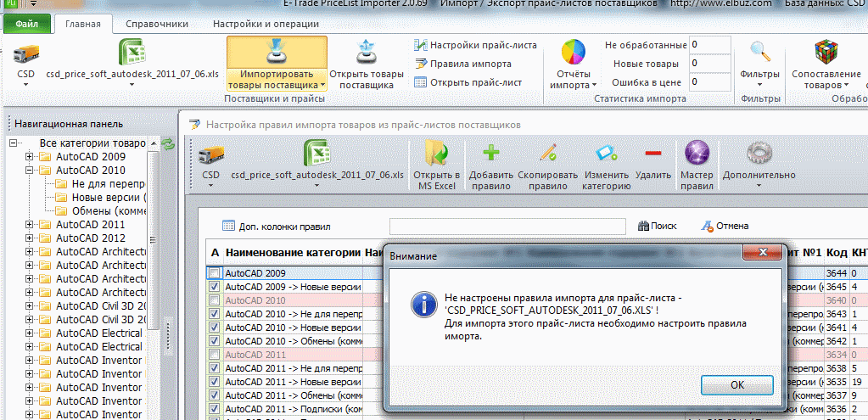Image resolution: width=868 pixels, height=420 pixels.
Task: Click Открыть в MS Excel icon
Action: click(x=436, y=153)
